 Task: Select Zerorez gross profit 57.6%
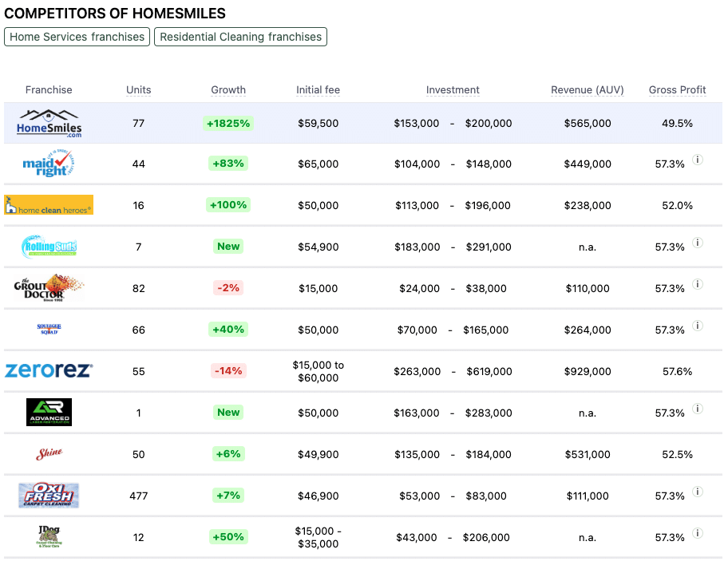click(677, 371)
